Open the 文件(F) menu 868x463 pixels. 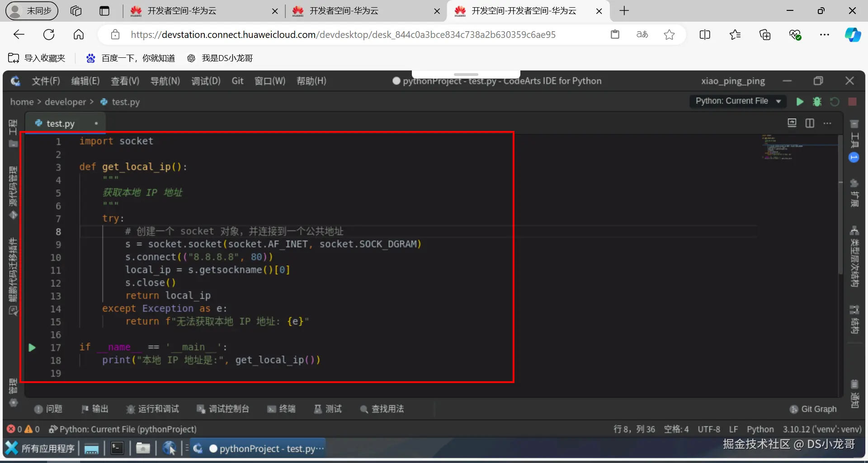click(46, 81)
